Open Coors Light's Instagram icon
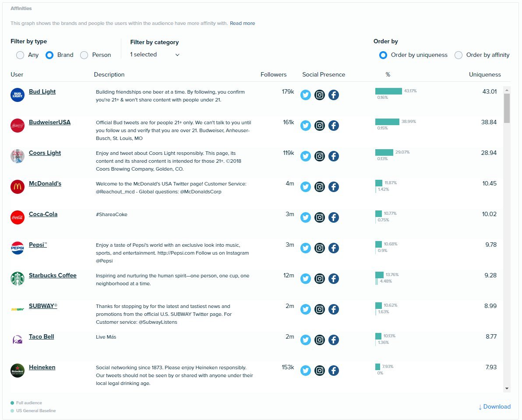The image size is (522, 420). [x=320, y=156]
